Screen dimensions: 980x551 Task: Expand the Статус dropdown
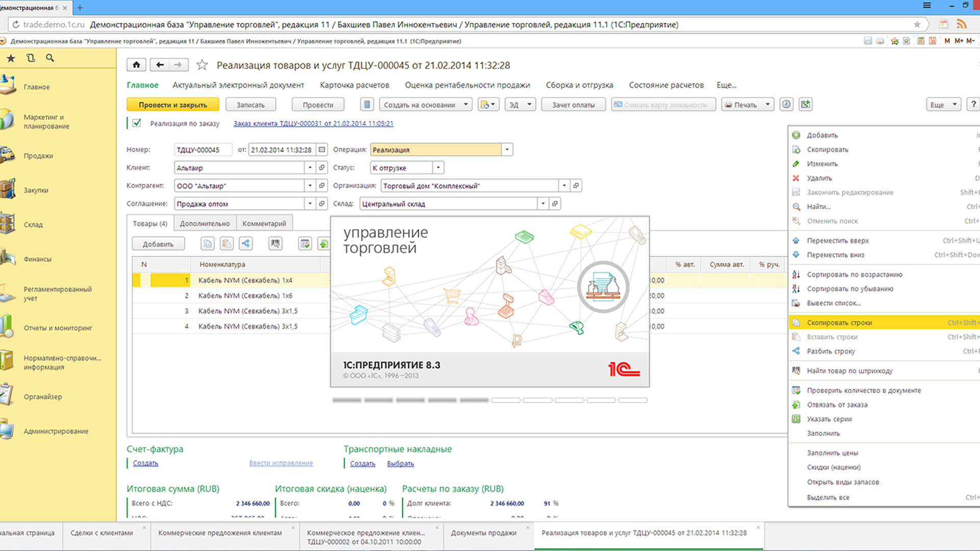438,168
